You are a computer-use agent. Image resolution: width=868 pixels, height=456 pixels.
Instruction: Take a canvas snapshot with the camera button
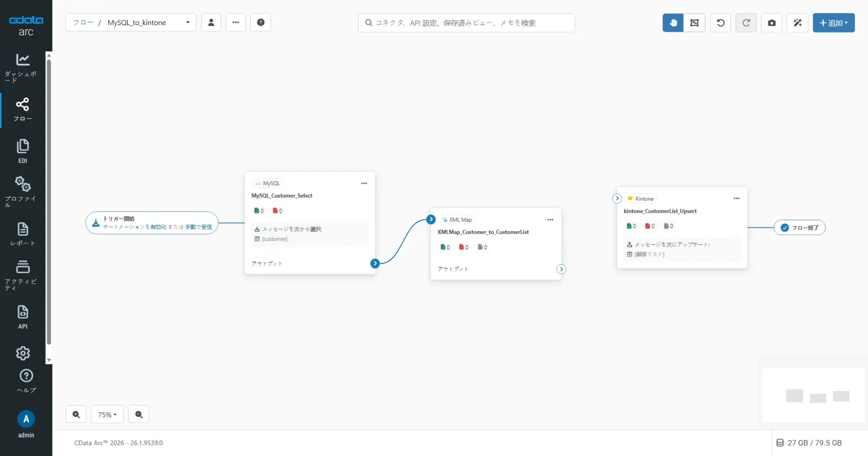pos(772,23)
